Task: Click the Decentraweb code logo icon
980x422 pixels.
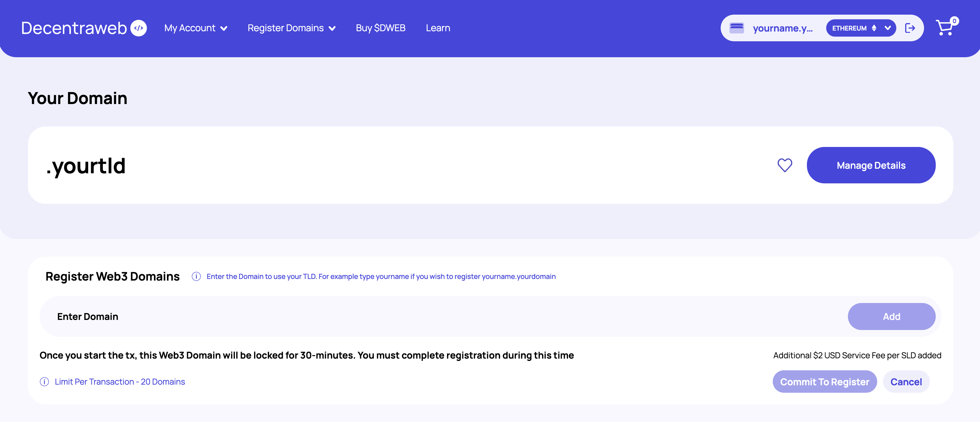Action: 139,28
